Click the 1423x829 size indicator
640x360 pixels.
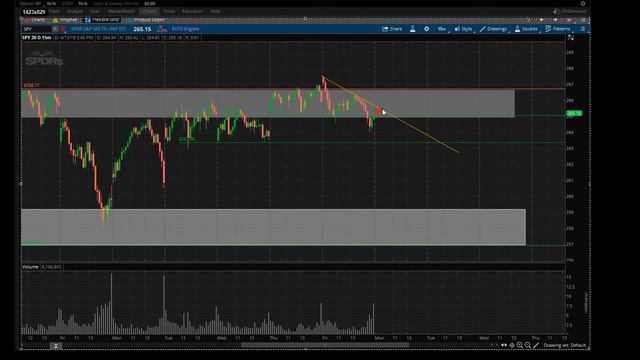pos(34,12)
